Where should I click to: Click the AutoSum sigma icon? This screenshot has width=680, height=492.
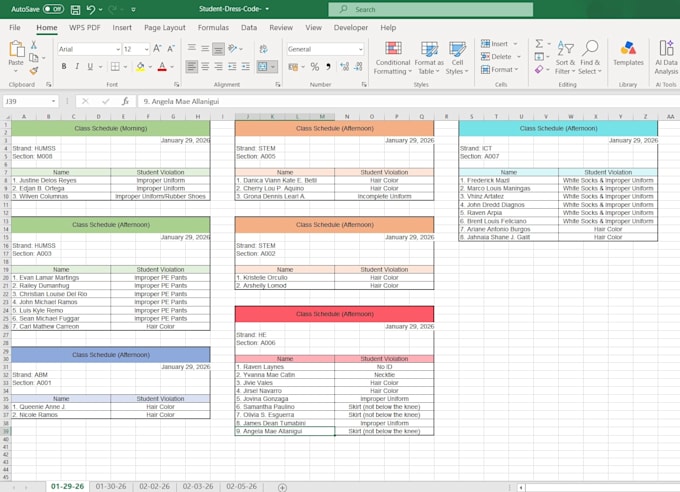point(539,43)
